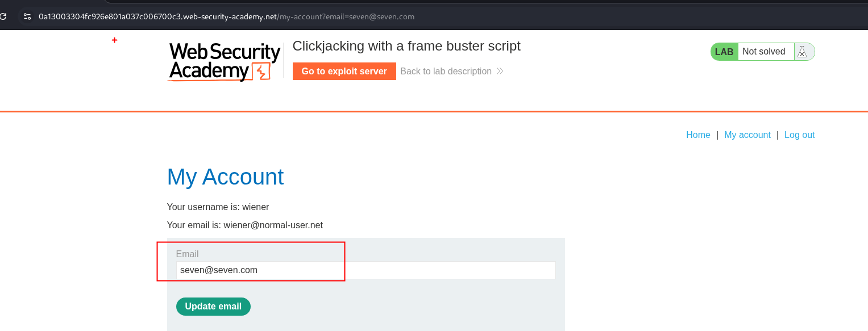This screenshot has width=868, height=331.
Task: Click the browser reload icon
Action: click(3, 16)
